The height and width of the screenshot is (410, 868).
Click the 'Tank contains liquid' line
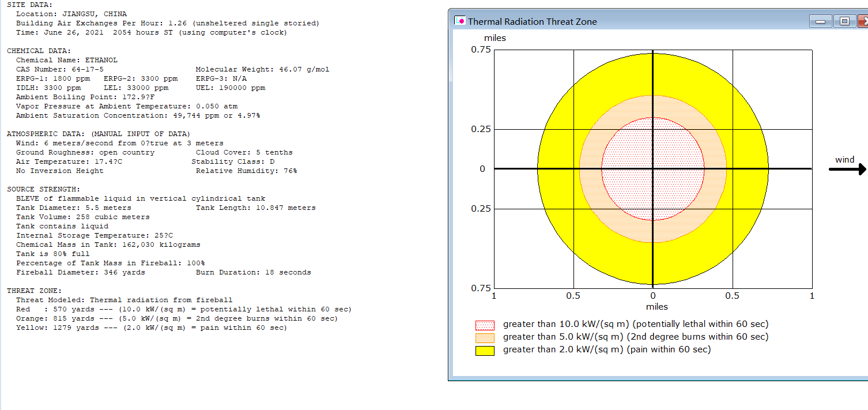click(62, 226)
